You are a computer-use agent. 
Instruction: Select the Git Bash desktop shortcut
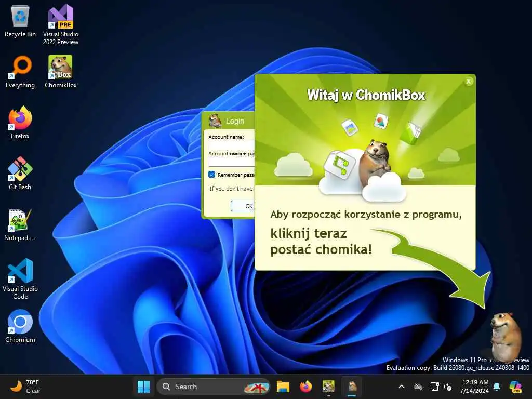[x=20, y=174]
